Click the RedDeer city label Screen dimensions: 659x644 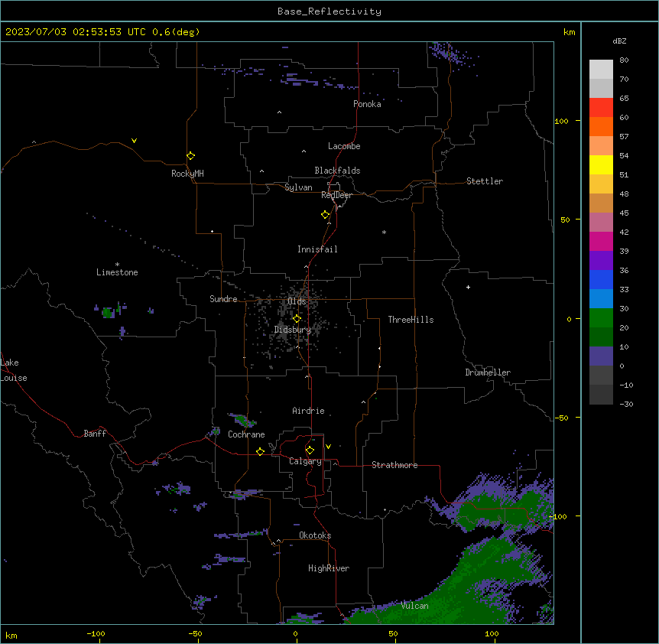[337, 195]
